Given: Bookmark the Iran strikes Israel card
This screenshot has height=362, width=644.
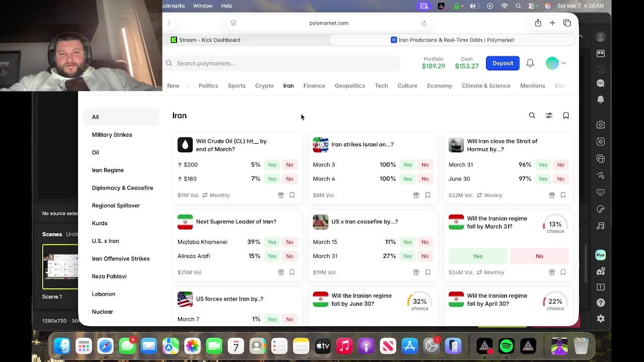Looking at the screenshot, I should point(428,195).
